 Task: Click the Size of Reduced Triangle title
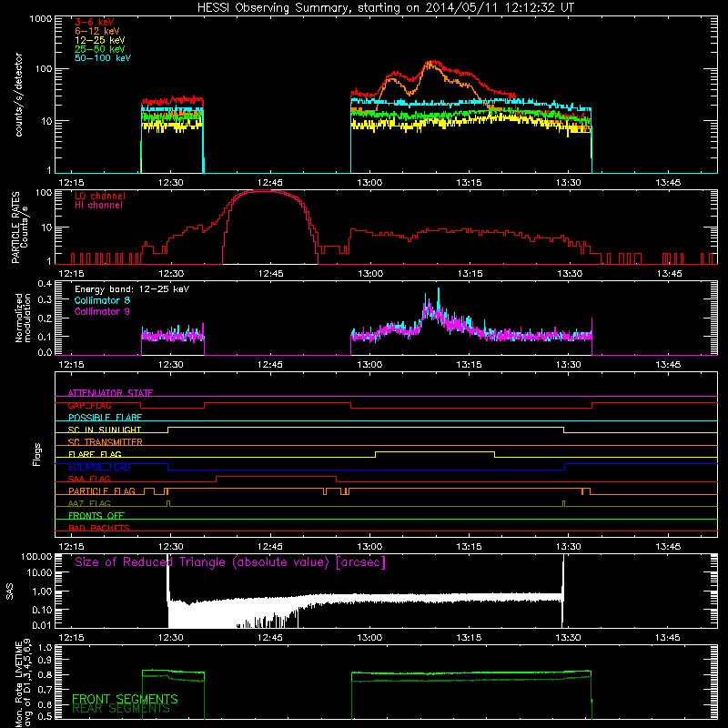[x=230, y=562]
